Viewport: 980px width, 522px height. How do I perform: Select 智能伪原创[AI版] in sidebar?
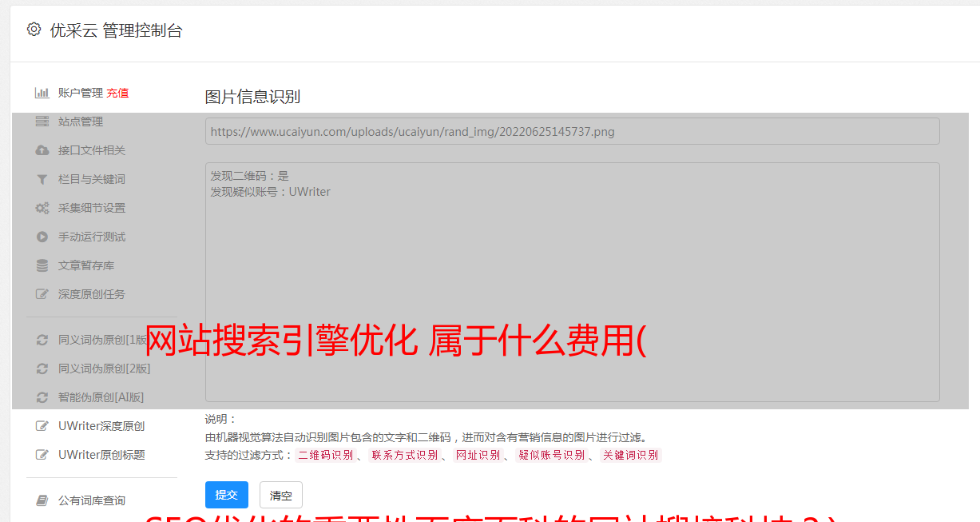(101, 397)
